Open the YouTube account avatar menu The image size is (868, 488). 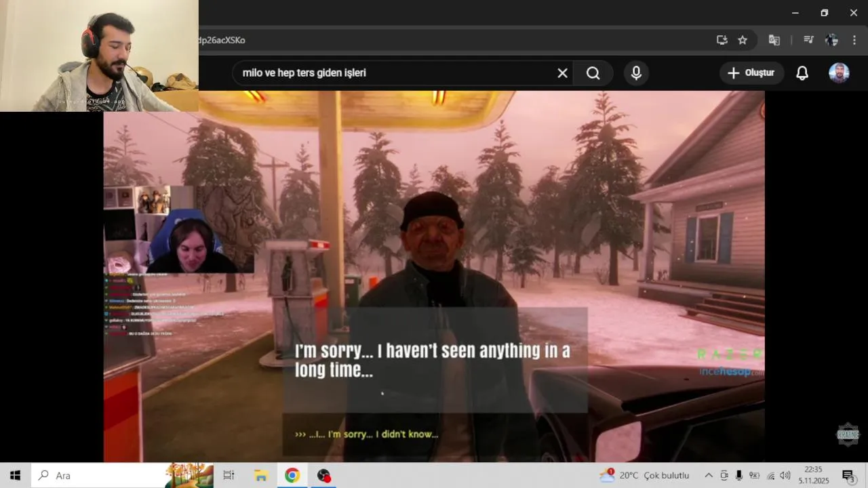tap(839, 73)
